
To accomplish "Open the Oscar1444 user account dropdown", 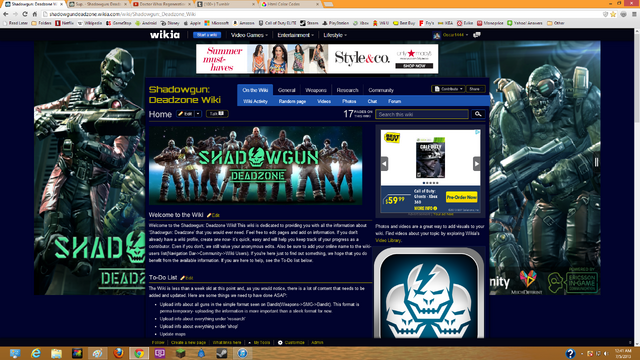I will tap(451, 35).
